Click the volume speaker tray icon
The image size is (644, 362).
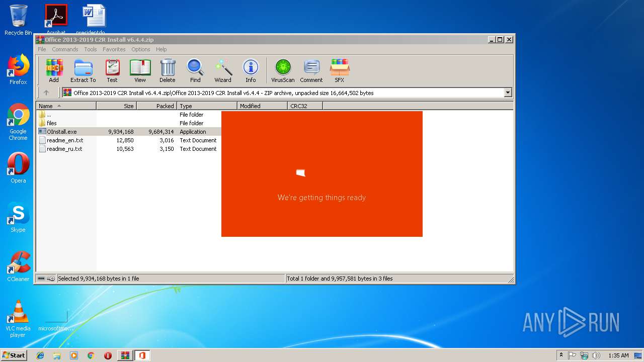click(596, 355)
